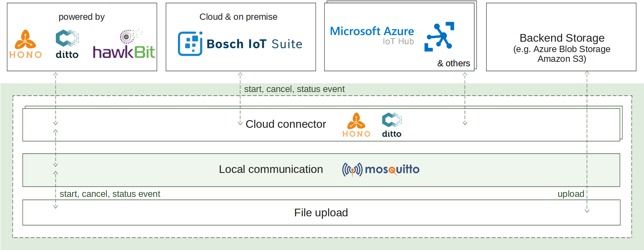This screenshot has height=250, width=644.
Task: Click the "Microsoft Azure" text
Action: (x=372, y=31)
